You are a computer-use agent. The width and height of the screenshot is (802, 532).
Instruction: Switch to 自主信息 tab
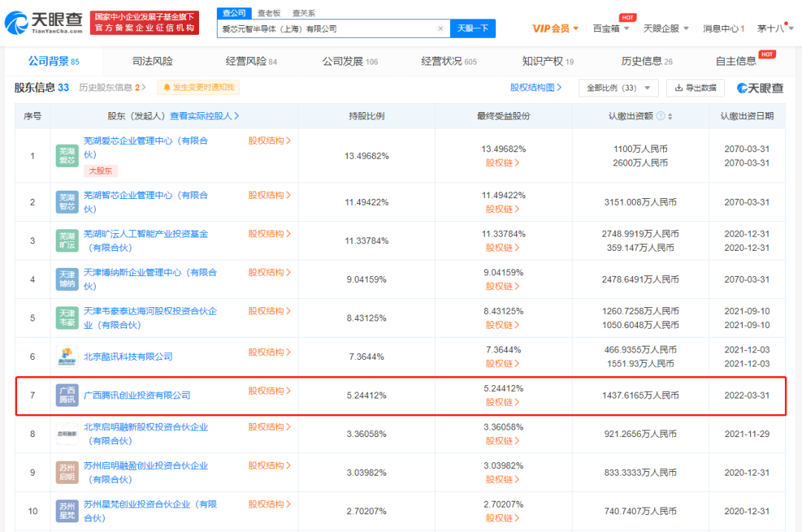click(735, 62)
